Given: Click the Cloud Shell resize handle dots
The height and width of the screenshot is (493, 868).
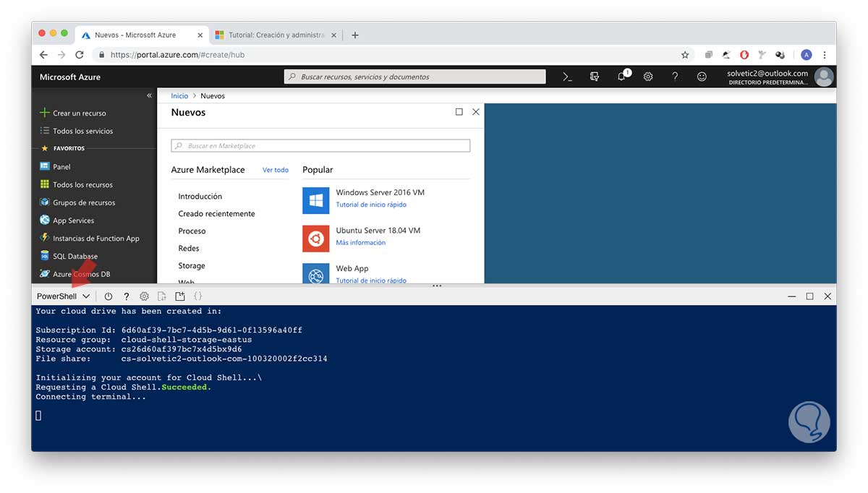Looking at the screenshot, I should (x=437, y=286).
